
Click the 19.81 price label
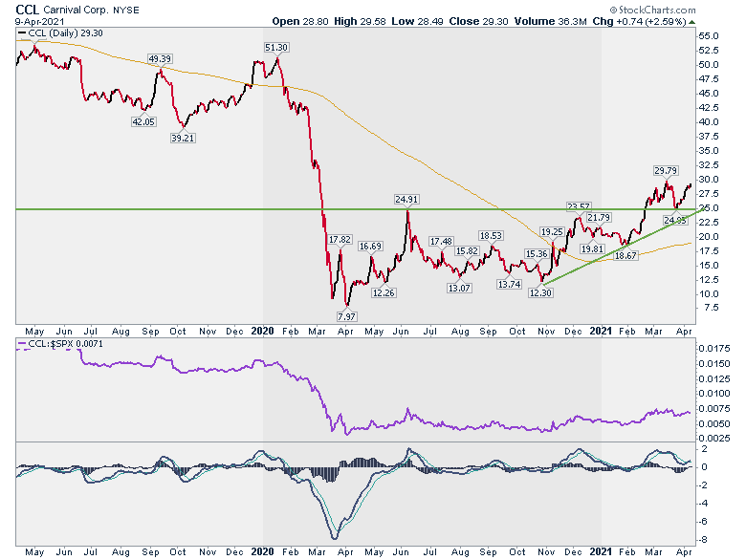coord(592,249)
